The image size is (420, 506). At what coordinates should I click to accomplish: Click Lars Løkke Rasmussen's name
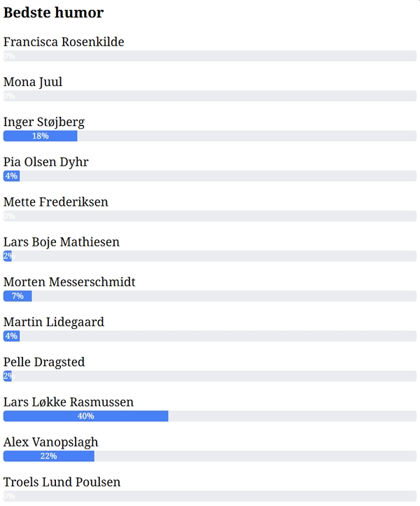coord(69,402)
